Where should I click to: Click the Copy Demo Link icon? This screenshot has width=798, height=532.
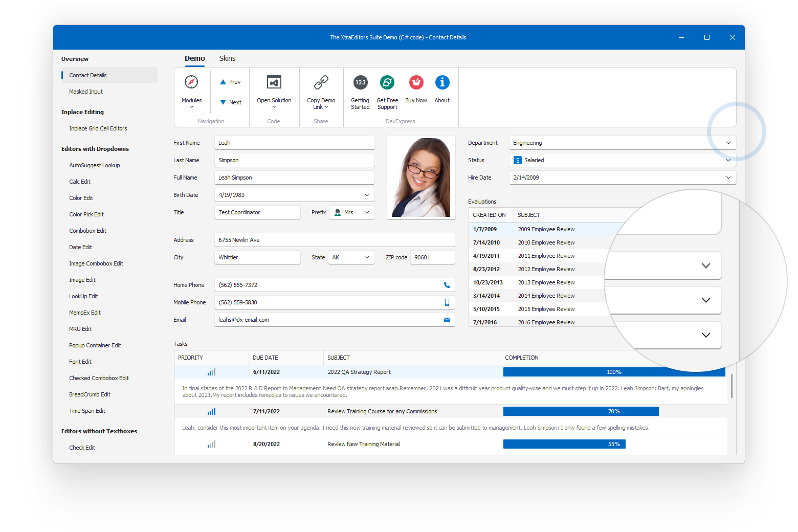(321, 82)
